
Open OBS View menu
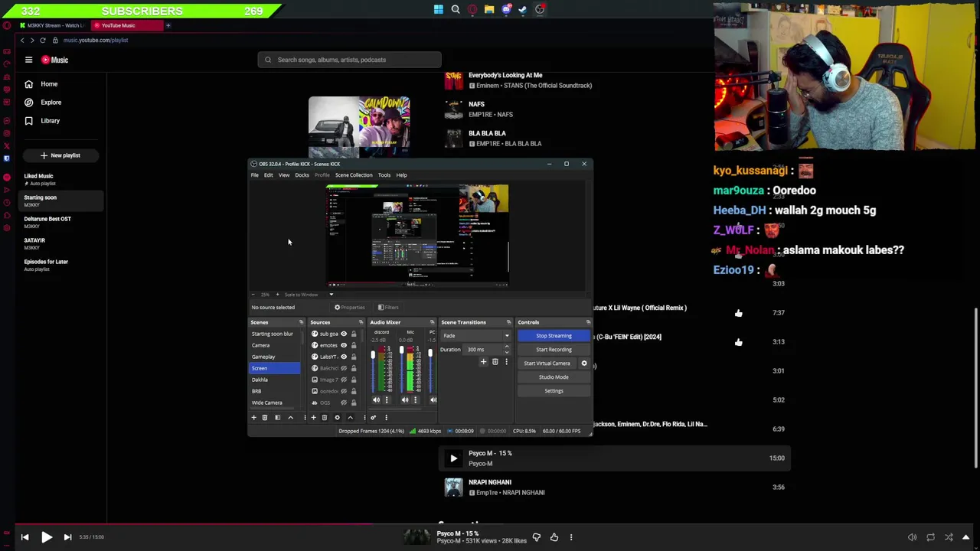[284, 175]
